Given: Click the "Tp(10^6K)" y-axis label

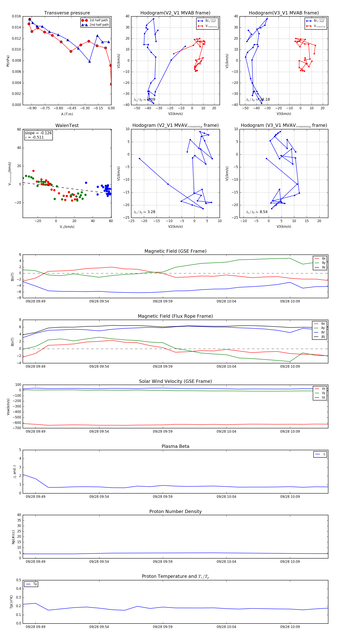Looking at the screenshot, I should coord(11,602).
